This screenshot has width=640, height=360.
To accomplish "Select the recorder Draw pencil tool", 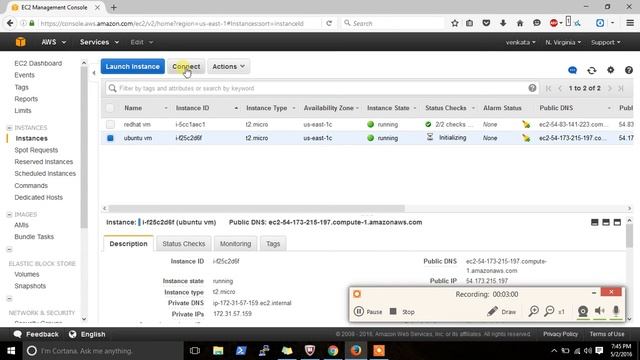I will click(502, 311).
